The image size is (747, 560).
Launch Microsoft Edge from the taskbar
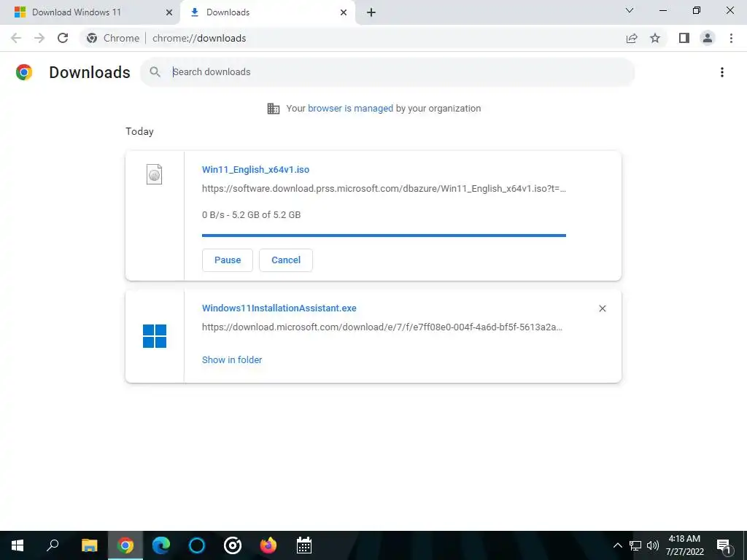pos(161,545)
